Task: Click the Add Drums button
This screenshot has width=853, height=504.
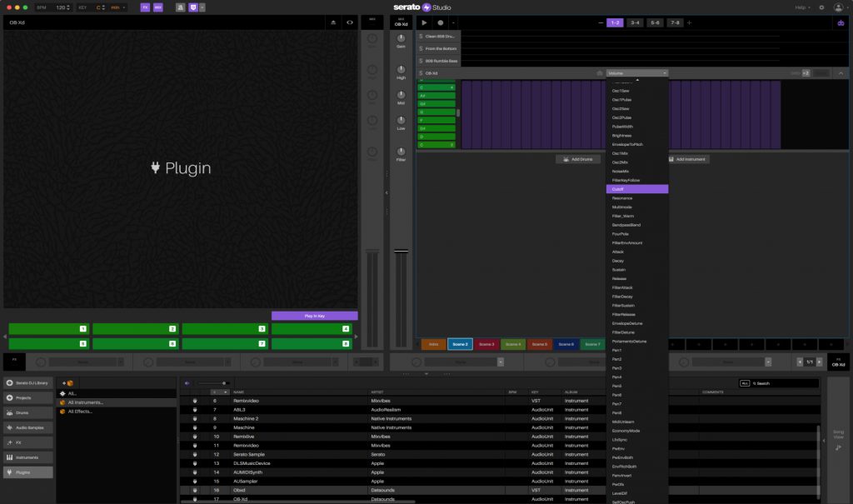Action: (578, 158)
